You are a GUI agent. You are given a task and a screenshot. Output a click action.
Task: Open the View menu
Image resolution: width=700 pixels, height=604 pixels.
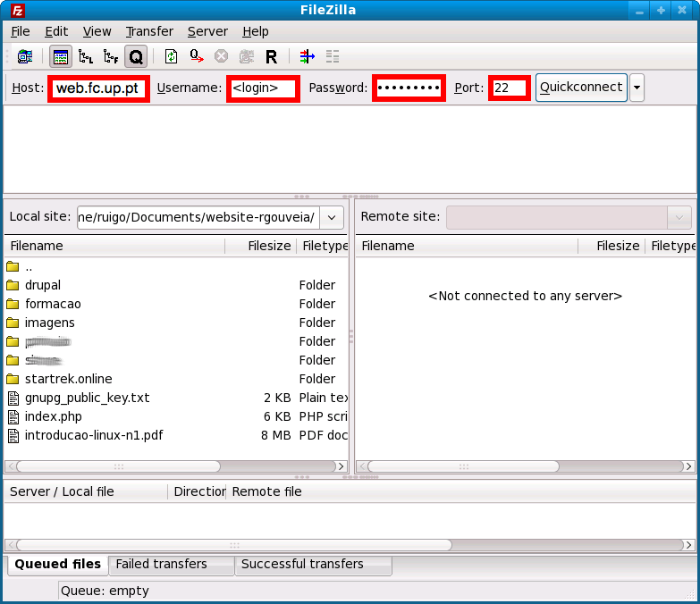coord(97,31)
